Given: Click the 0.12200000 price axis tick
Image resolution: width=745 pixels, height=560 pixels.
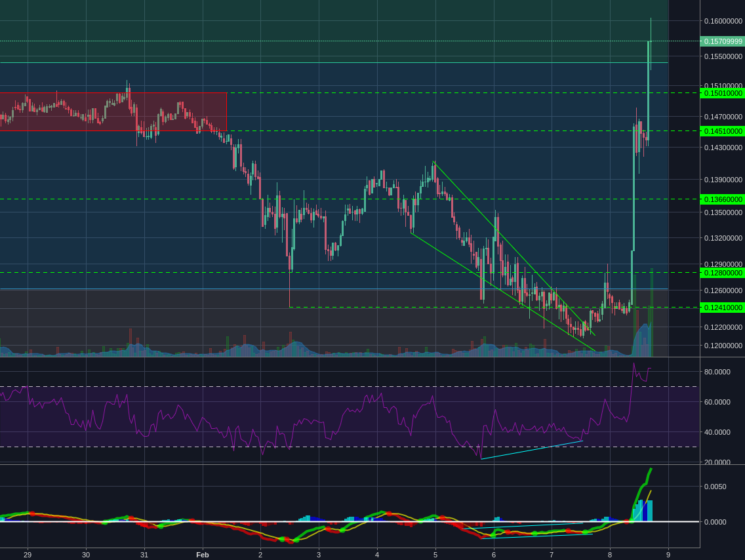Looking at the screenshot, I should point(723,327).
